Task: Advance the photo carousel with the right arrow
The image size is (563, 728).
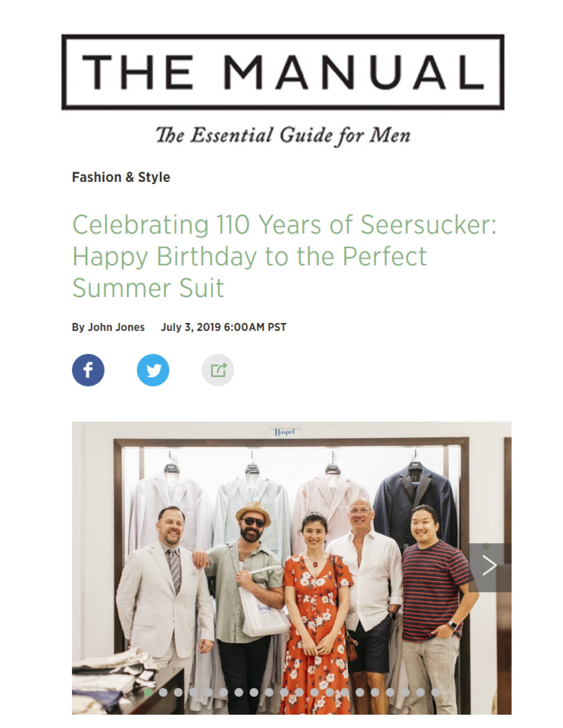Action: (489, 565)
